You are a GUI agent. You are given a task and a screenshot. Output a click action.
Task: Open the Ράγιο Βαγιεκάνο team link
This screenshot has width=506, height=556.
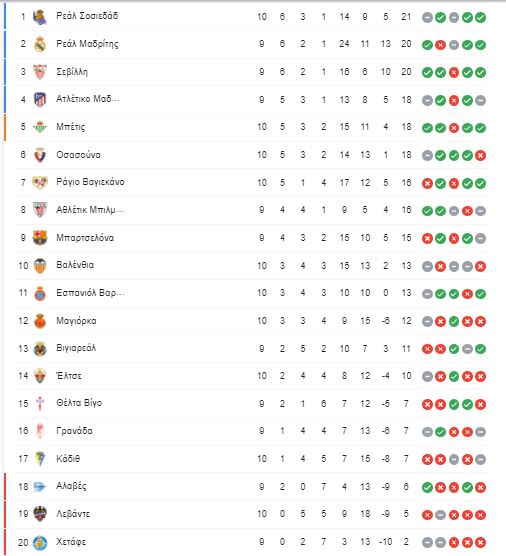pos(90,182)
